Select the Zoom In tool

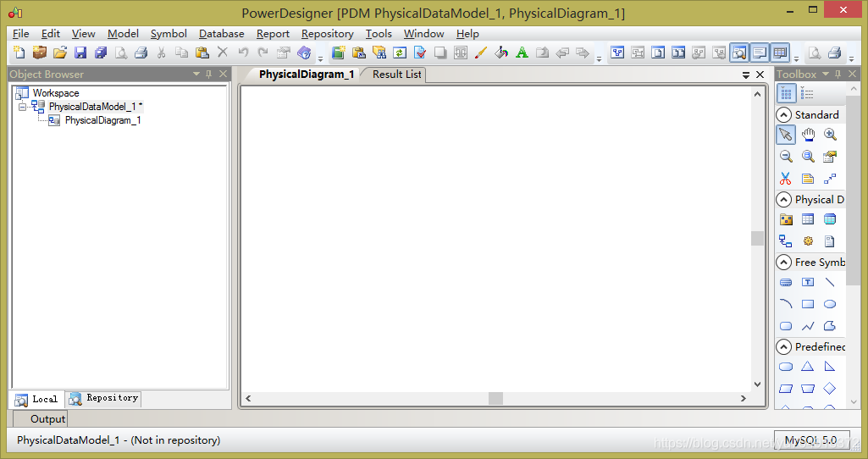coord(830,135)
